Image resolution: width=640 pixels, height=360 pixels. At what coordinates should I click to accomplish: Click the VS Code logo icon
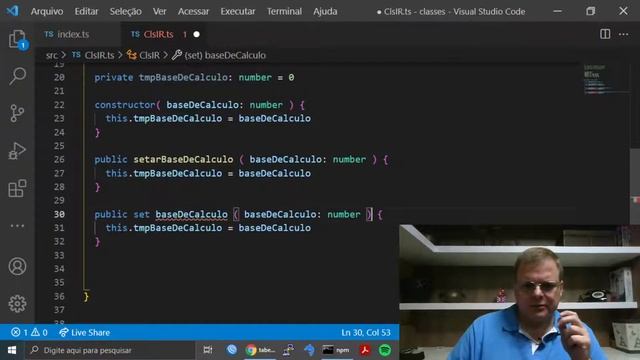coord(12,11)
